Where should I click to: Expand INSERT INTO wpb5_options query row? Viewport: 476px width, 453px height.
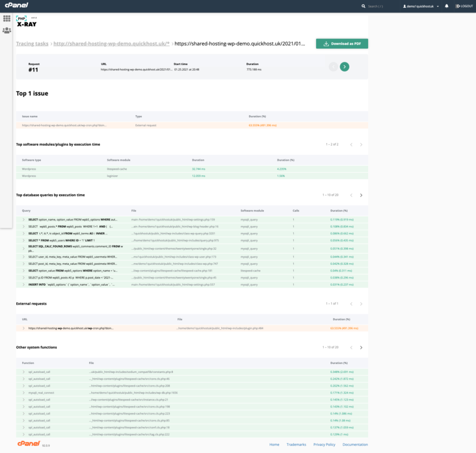24,285
